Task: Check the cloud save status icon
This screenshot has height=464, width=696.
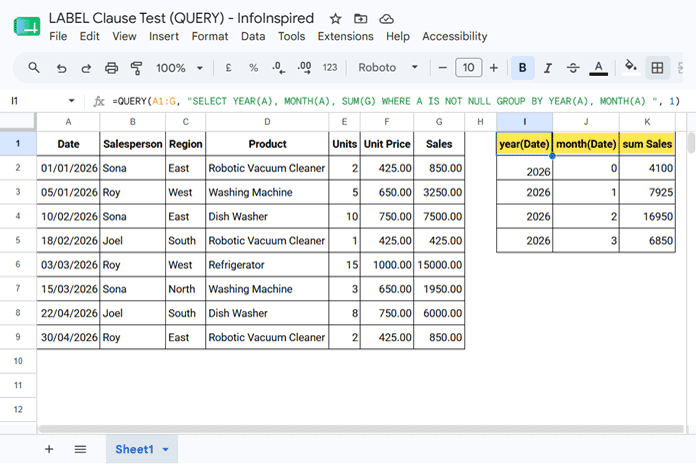Action: pyautogui.click(x=386, y=19)
